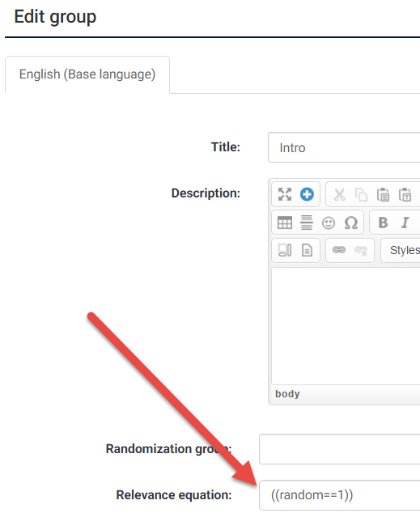Image resolution: width=420 pixels, height=530 pixels.
Task: Click into the Title field containing Intro
Action: (x=344, y=148)
